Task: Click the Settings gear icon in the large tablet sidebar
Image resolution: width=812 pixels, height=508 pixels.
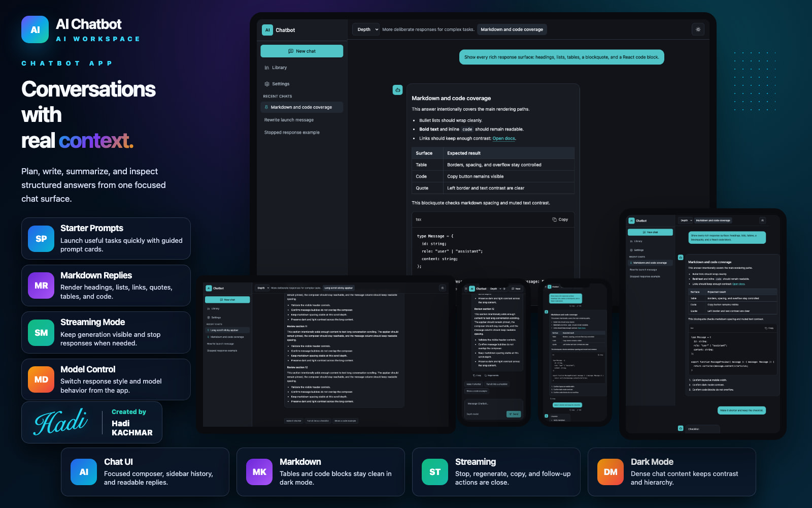Action: [x=267, y=84]
